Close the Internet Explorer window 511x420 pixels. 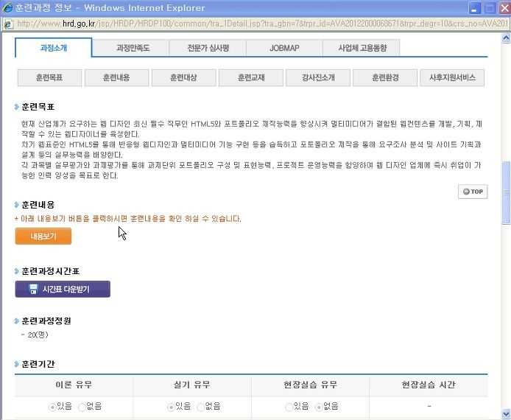click(504, 8)
